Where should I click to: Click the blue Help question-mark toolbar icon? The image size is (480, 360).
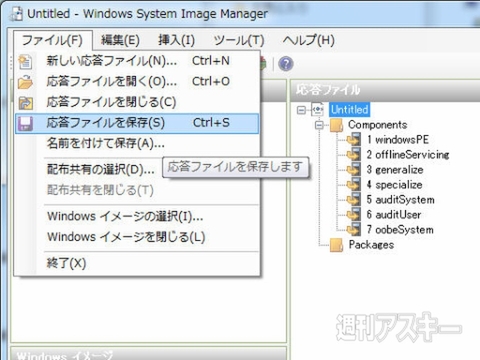(286, 63)
